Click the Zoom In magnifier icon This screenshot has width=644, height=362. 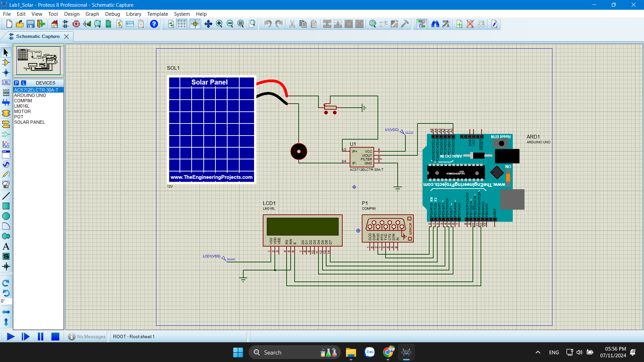[x=219, y=24]
